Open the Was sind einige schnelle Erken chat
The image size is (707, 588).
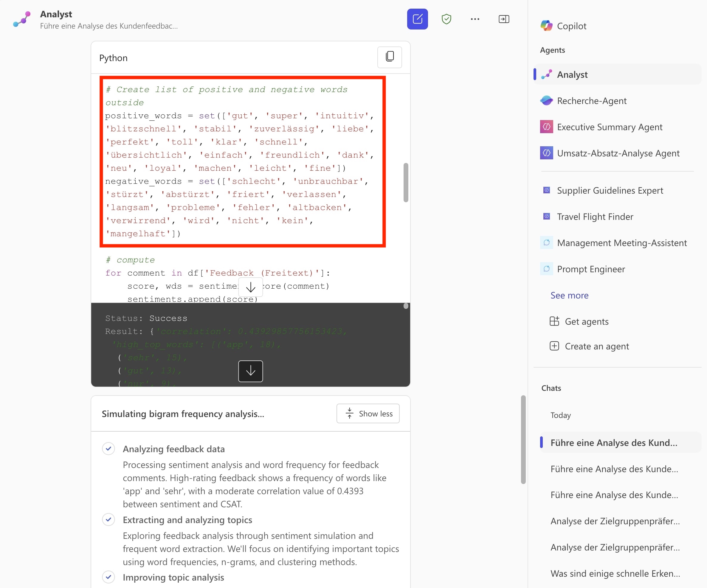[x=615, y=573]
